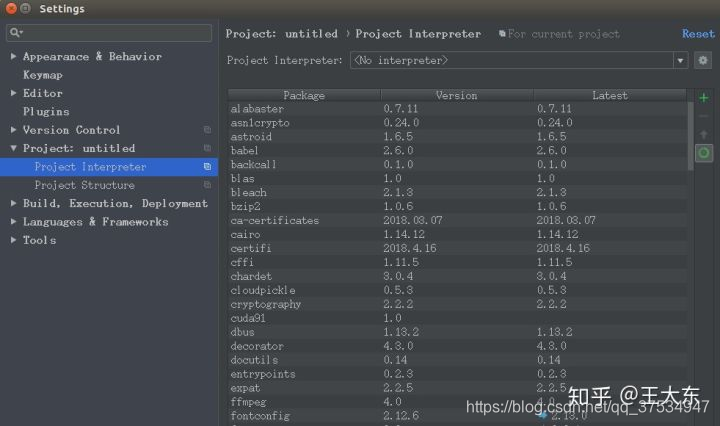Click the minus uninstall package icon
Screen dimensions: 720x426
(703, 116)
